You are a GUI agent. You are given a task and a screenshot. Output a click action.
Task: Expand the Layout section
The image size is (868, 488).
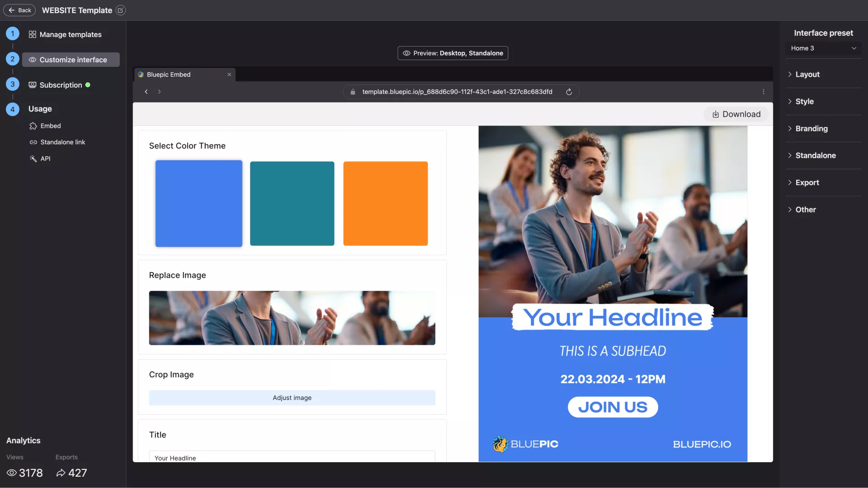[x=807, y=75]
